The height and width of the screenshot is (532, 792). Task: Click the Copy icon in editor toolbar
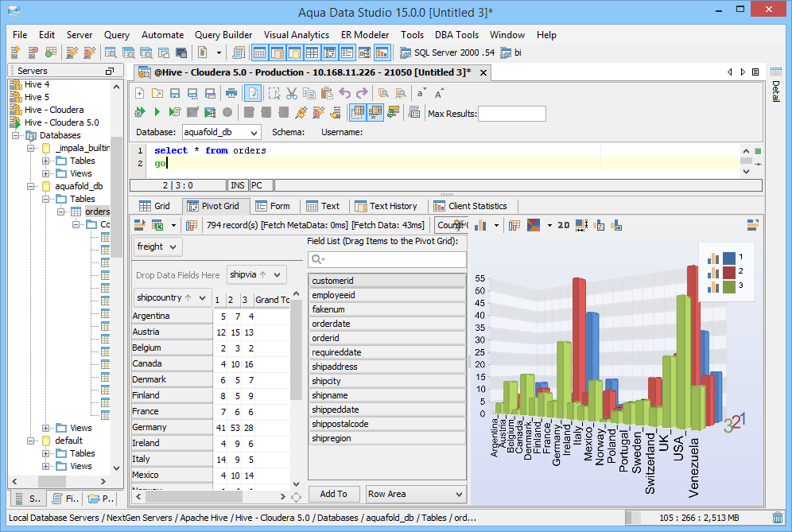(309, 94)
